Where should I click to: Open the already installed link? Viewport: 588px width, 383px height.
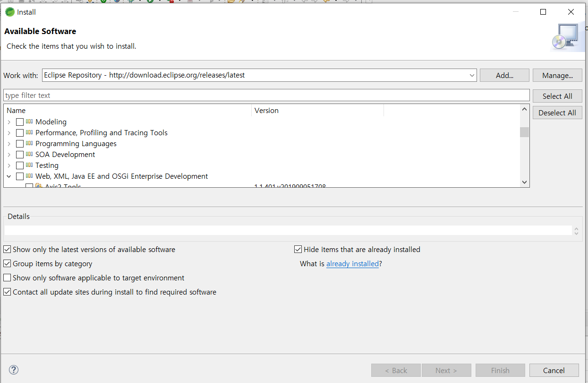click(352, 263)
